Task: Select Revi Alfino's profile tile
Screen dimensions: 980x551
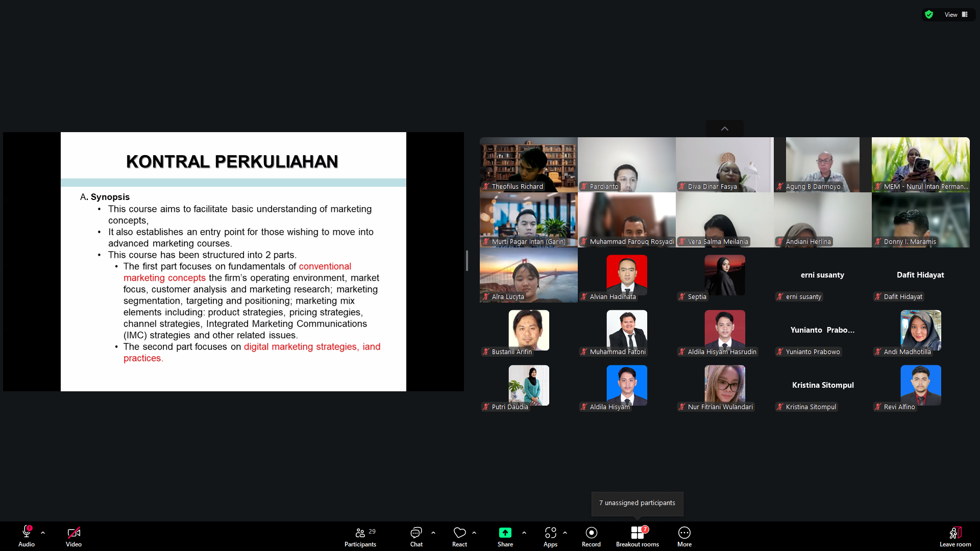Action: point(920,385)
